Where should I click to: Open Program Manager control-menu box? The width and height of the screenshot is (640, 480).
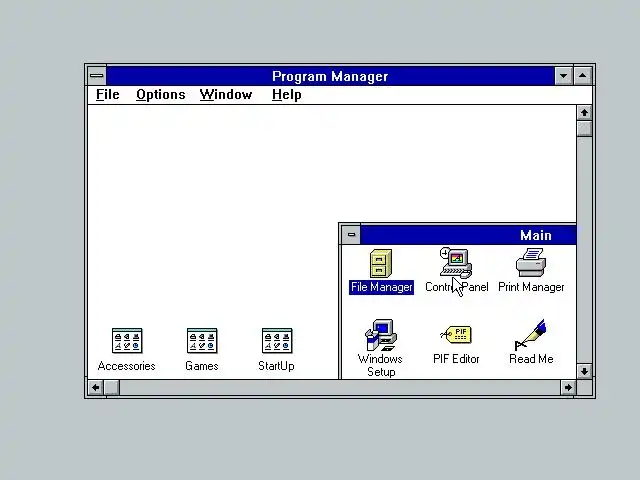(x=97, y=76)
